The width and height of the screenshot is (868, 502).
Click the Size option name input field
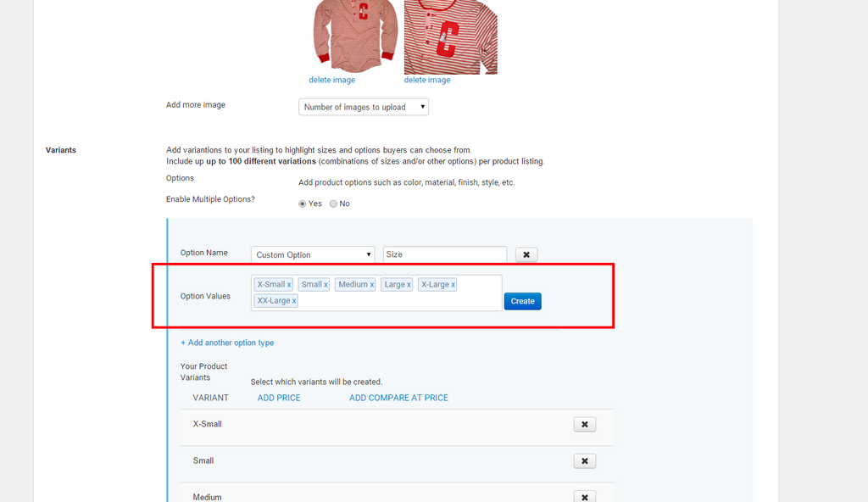pos(444,254)
